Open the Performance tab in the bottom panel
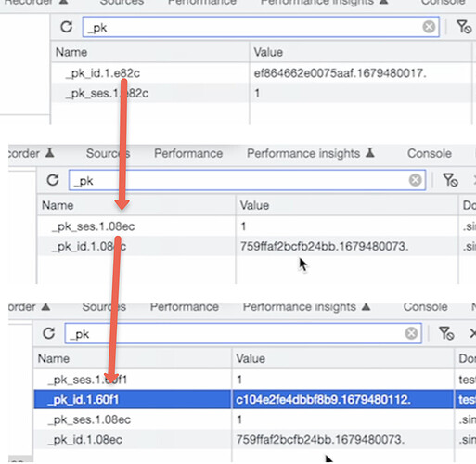 pyautogui.click(x=185, y=307)
